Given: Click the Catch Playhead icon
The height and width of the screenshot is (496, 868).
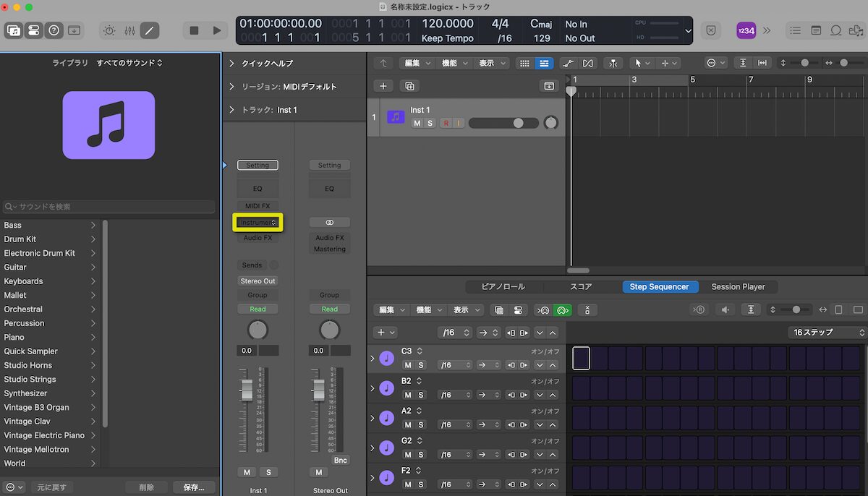Looking at the screenshot, I should [x=613, y=64].
